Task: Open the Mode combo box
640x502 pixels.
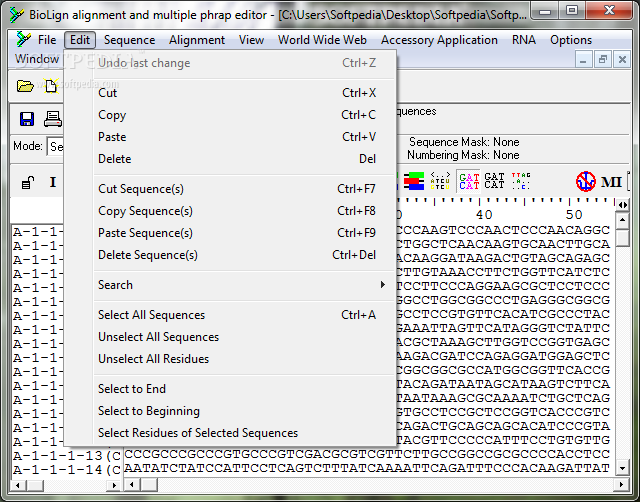Action: click(x=55, y=147)
